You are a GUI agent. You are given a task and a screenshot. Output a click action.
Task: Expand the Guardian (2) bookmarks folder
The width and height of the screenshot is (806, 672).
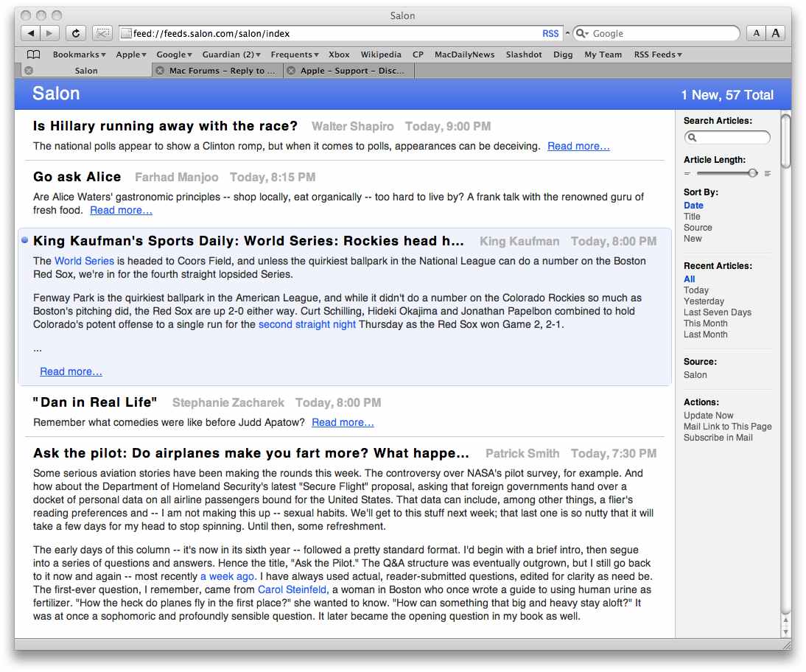(231, 55)
